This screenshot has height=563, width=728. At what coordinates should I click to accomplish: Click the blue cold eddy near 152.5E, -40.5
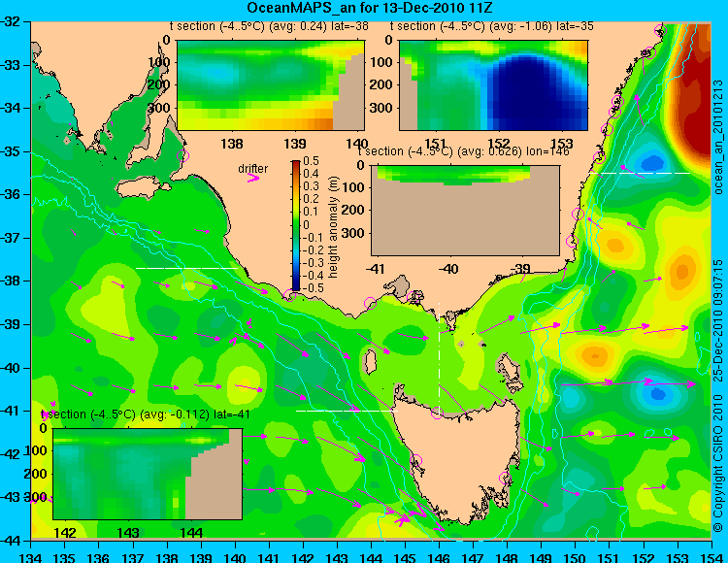(x=658, y=394)
